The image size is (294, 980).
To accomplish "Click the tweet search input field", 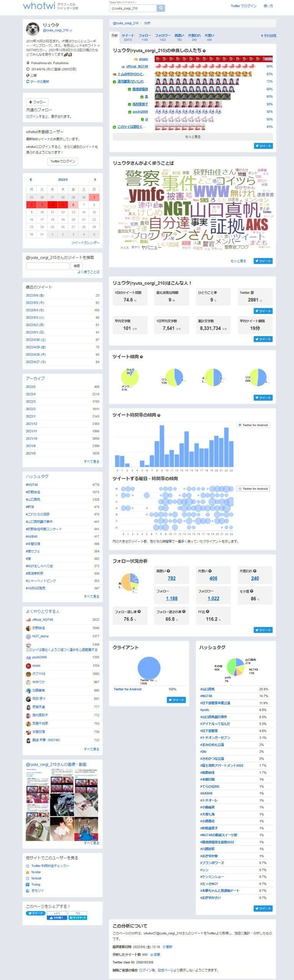I will pos(48,266).
